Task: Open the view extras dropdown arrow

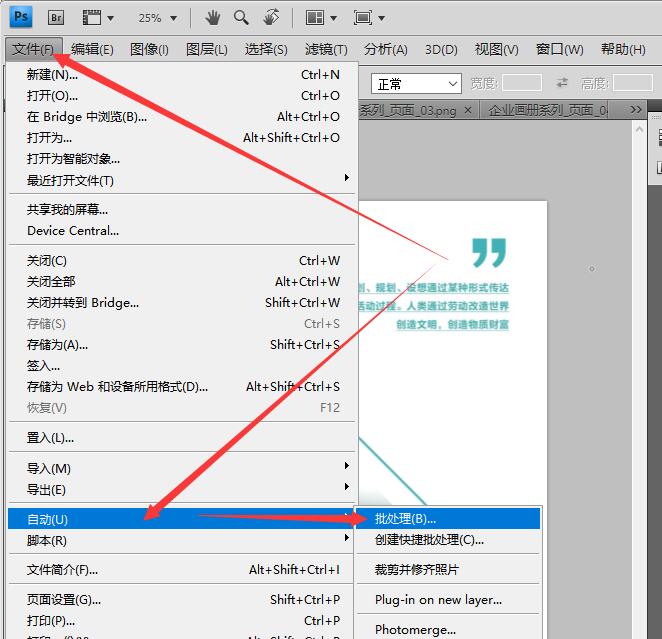Action: click(x=111, y=18)
